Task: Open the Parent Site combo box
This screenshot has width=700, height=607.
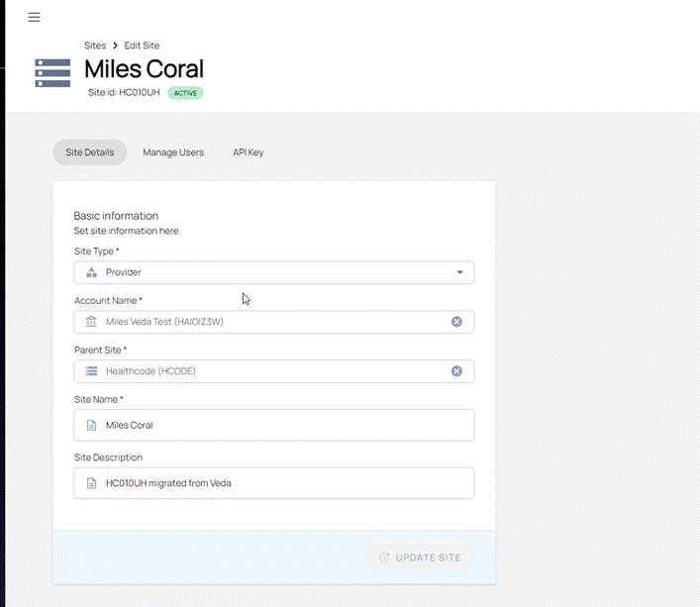Action: pos(267,371)
